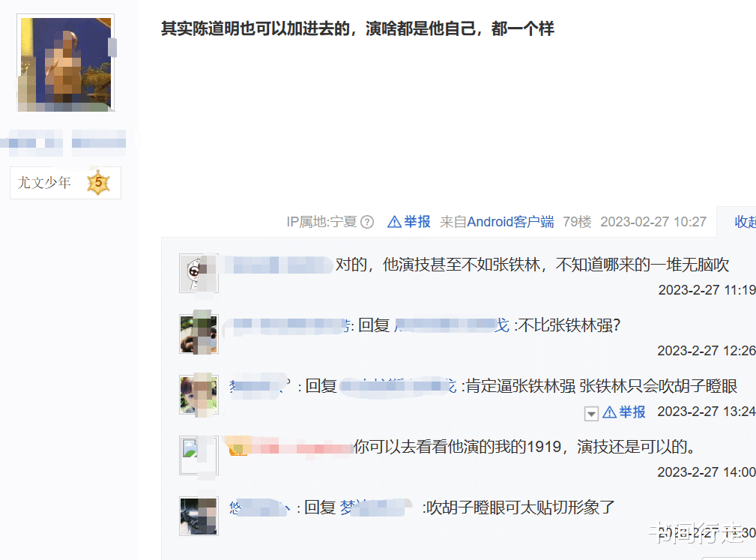The height and width of the screenshot is (560, 756).
Task: Open the avatar beside the 13:24 reply
Action: coord(199,394)
